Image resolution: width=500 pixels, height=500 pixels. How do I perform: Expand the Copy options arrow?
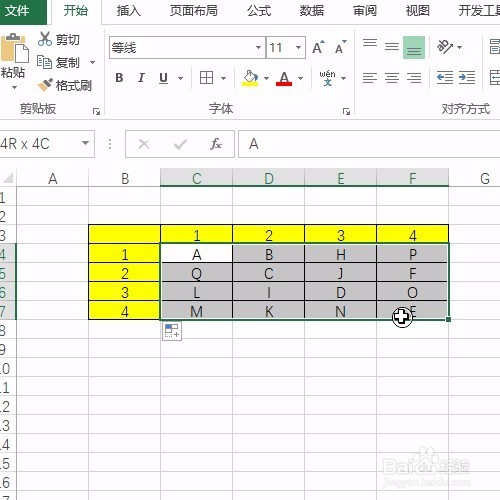tap(92, 62)
